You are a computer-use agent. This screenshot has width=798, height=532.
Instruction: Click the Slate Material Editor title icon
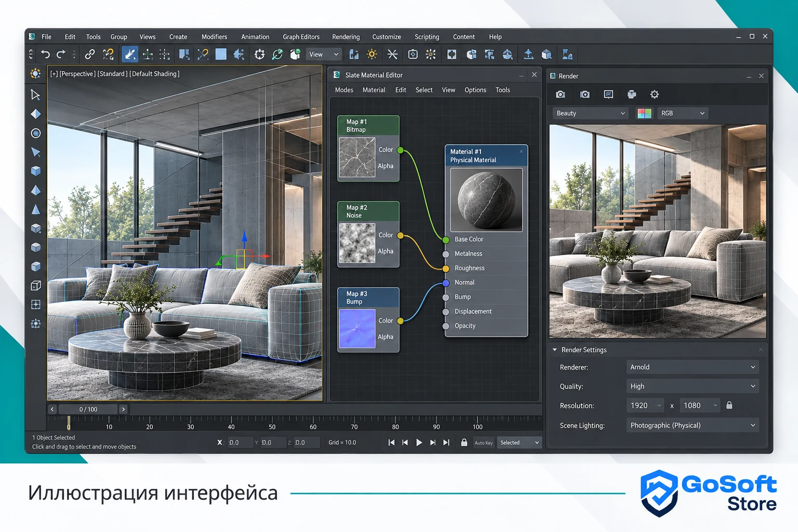(x=337, y=75)
